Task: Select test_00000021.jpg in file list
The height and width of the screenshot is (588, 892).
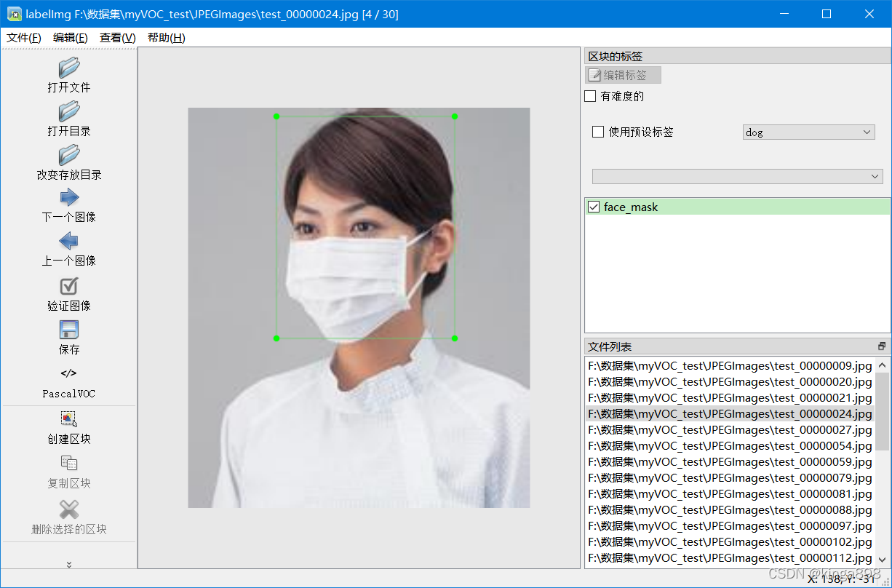Action: point(730,398)
